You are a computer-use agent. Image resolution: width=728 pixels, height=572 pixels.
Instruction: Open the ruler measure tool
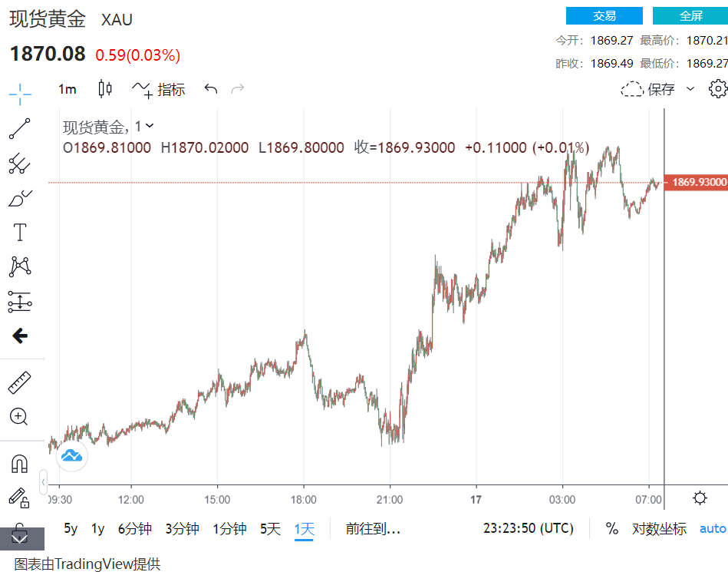tap(20, 382)
